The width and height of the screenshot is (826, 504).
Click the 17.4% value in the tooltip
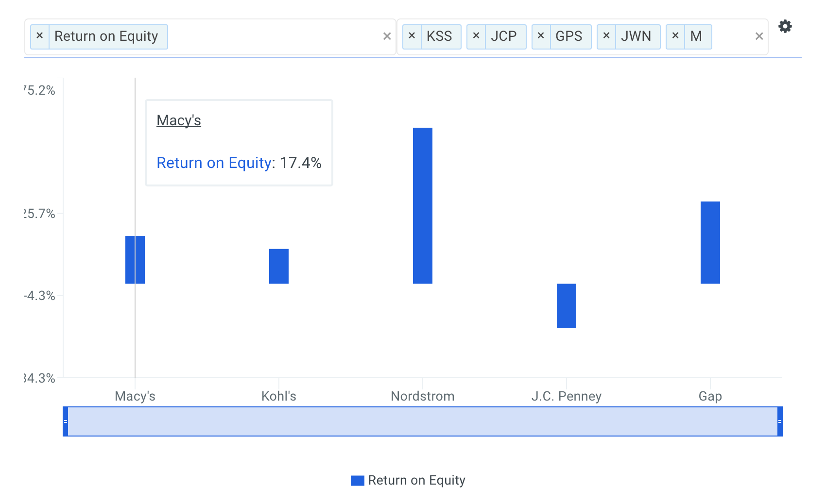(301, 163)
